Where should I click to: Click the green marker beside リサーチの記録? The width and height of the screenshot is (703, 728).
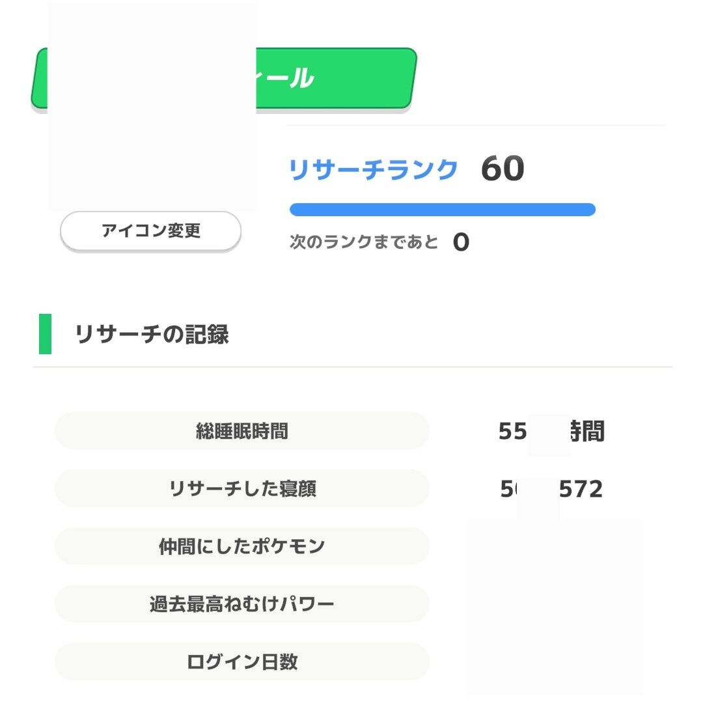click(45, 334)
